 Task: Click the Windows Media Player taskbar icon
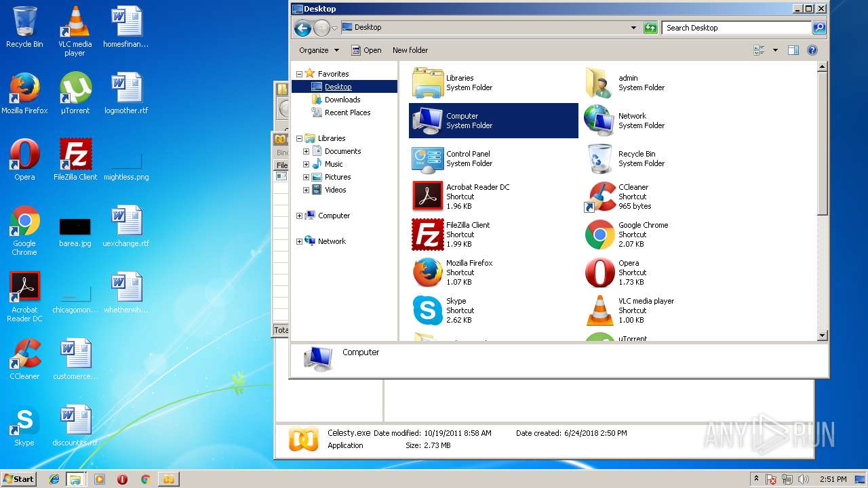[x=100, y=479]
